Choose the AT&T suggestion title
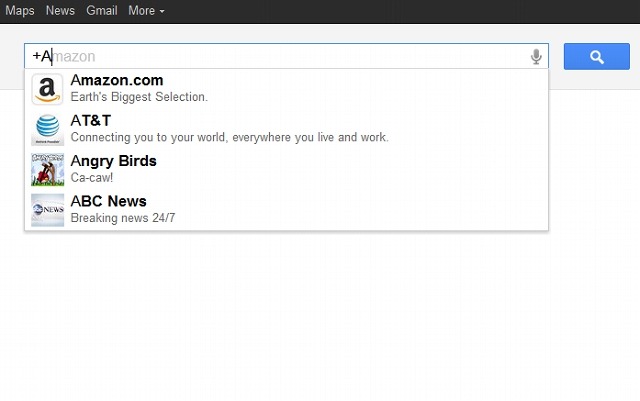 pyautogui.click(x=91, y=121)
